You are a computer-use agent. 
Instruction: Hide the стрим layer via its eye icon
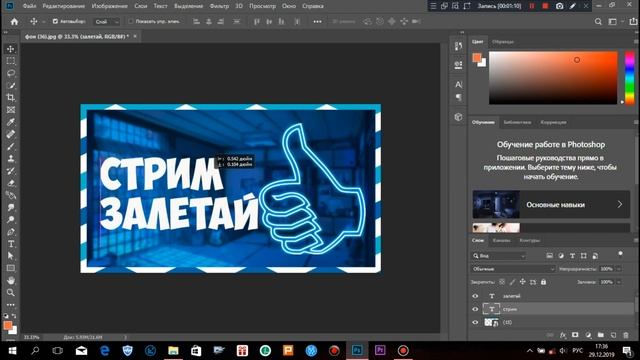(475, 309)
